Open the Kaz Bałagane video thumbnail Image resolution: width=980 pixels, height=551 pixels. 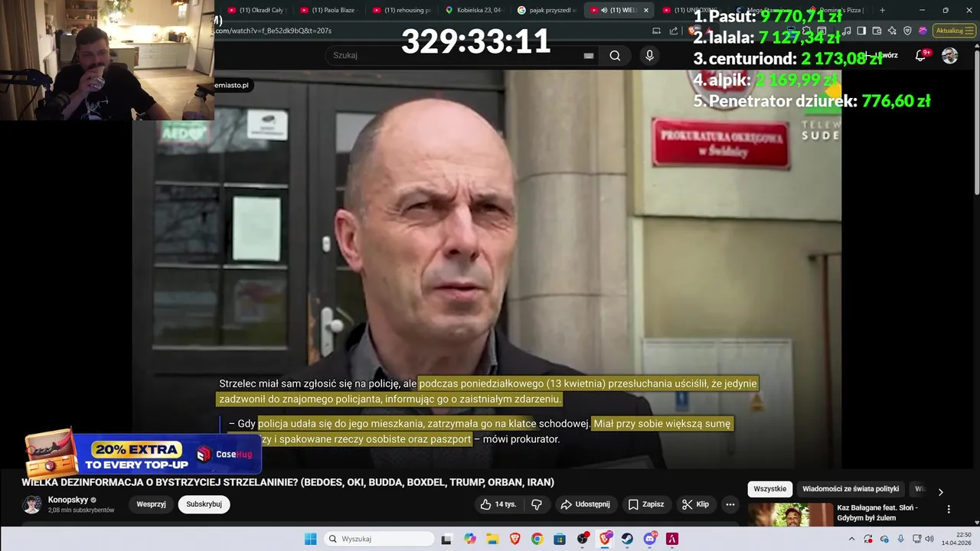tap(790, 515)
